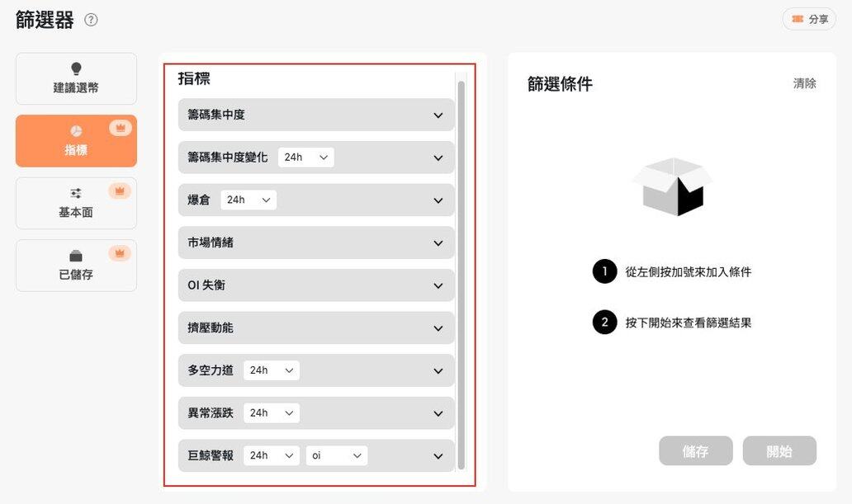
Task: Click the pie chart icon on 指標 tab
Action: [76, 132]
